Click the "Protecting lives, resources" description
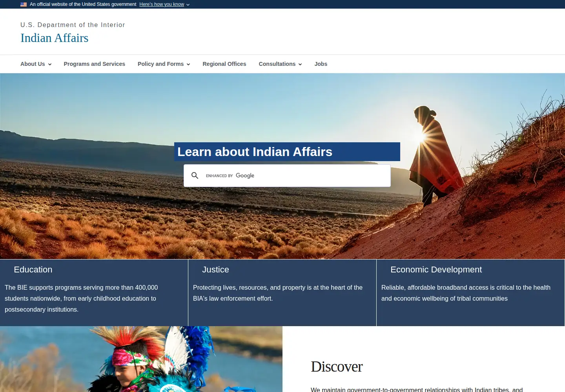 click(x=278, y=293)
